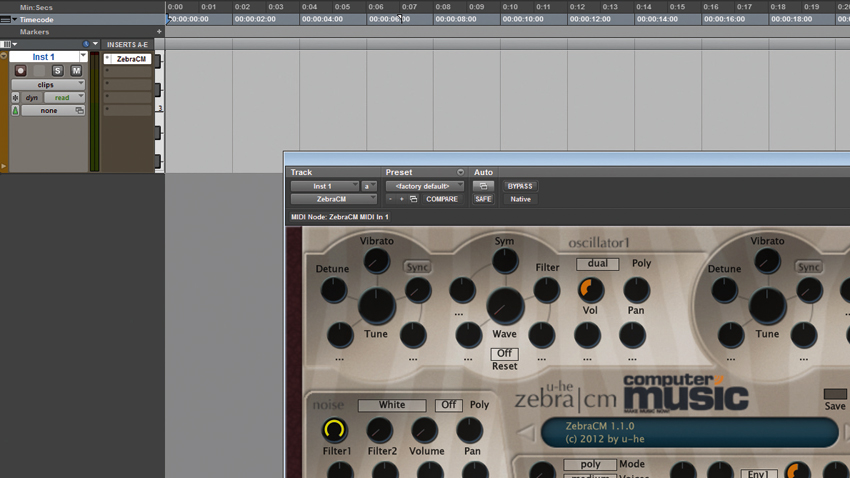Screen dimensions: 850x478
Task: Click the 0:10 mark on Min:Secs ruler
Action: (510, 7)
